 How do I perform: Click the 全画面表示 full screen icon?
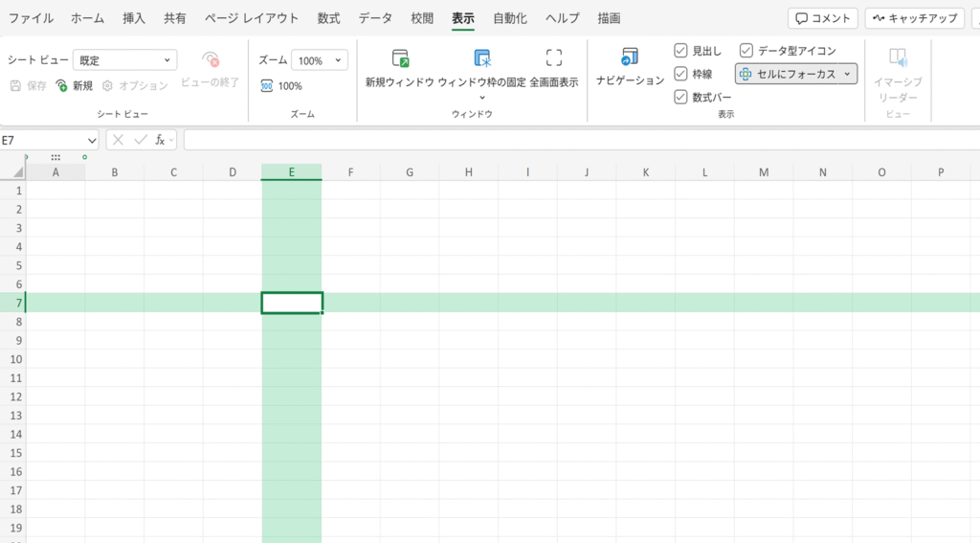553,57
